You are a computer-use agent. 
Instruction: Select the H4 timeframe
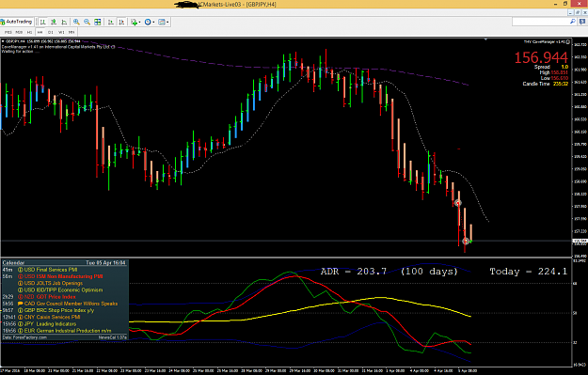(x=40, y=32)
